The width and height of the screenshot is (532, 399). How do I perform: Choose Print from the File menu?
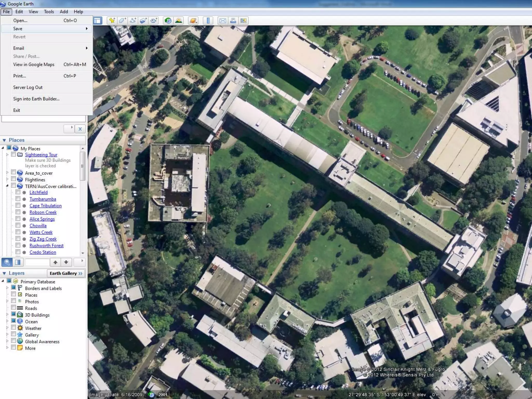[x=19, y=76]
